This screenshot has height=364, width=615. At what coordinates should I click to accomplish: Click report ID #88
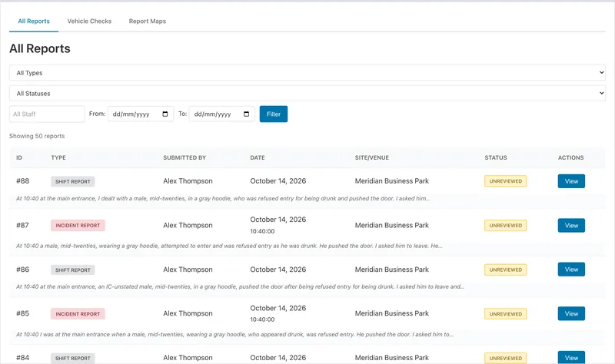pyautogui.click(x=23, y=181)
